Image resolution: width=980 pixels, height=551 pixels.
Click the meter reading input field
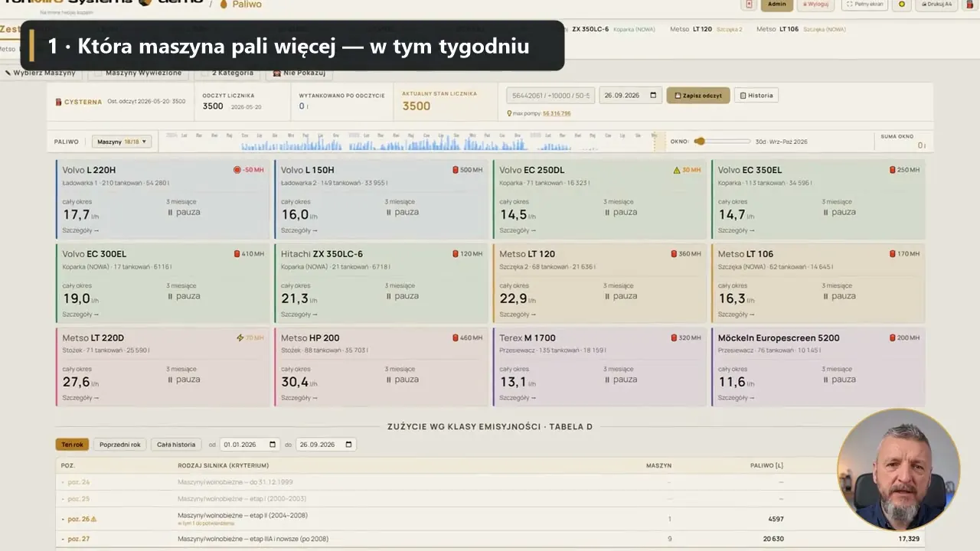(x=550, y=96)
